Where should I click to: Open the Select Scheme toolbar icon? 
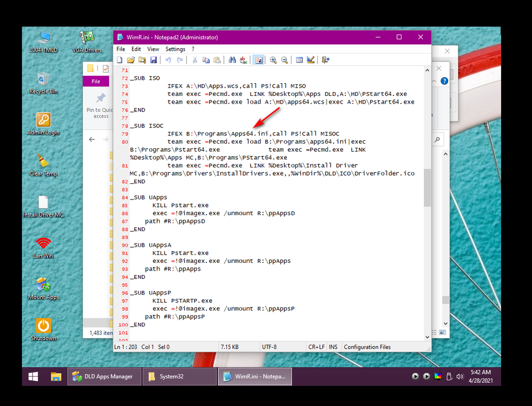click(x=300, y=60)
